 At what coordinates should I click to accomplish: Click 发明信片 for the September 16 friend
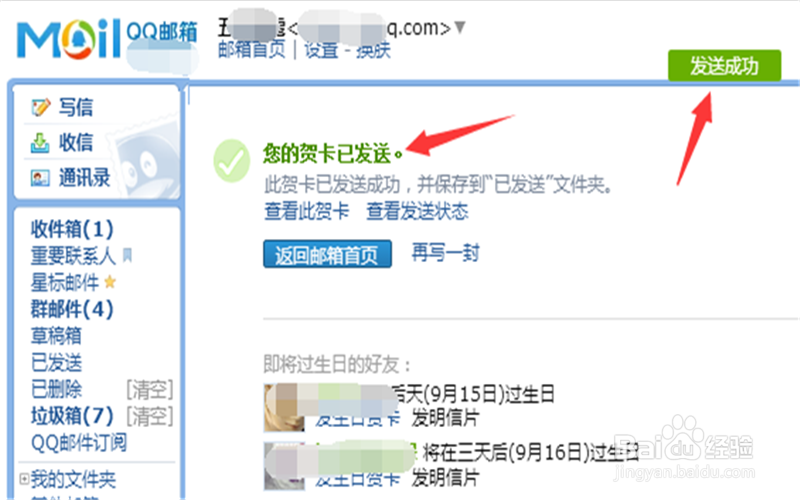(x=445, y=478)
